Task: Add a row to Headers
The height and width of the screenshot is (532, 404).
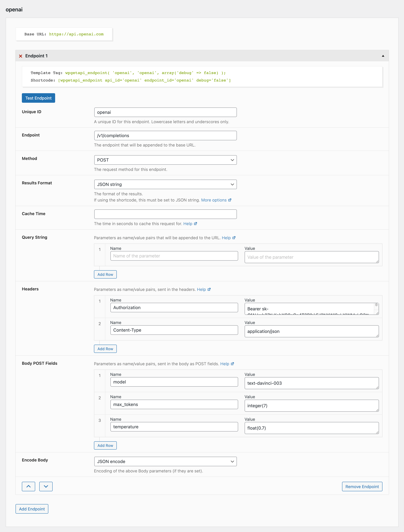Action: (105, 349)
